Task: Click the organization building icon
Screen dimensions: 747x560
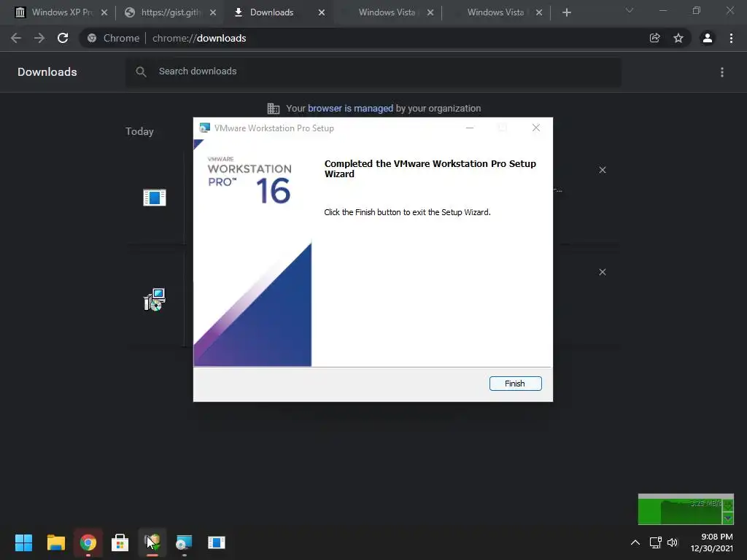Action: (274, 109)
